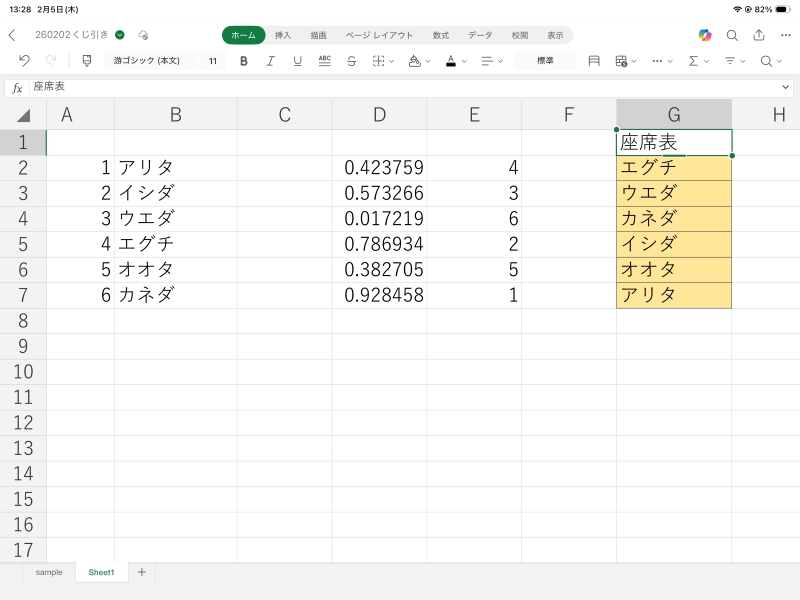The image size is (800, 600).
Task: Toggle strikethrough formatting
Action: pyautogui.click(x=351, y=61)
